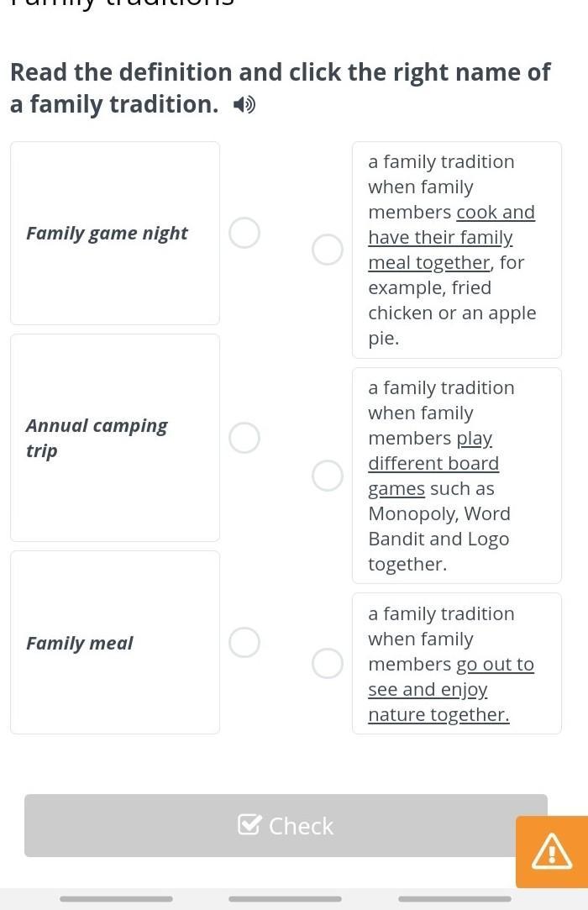
Task: Tap the left bottom progress bar segment
Action: coord(116,899)
